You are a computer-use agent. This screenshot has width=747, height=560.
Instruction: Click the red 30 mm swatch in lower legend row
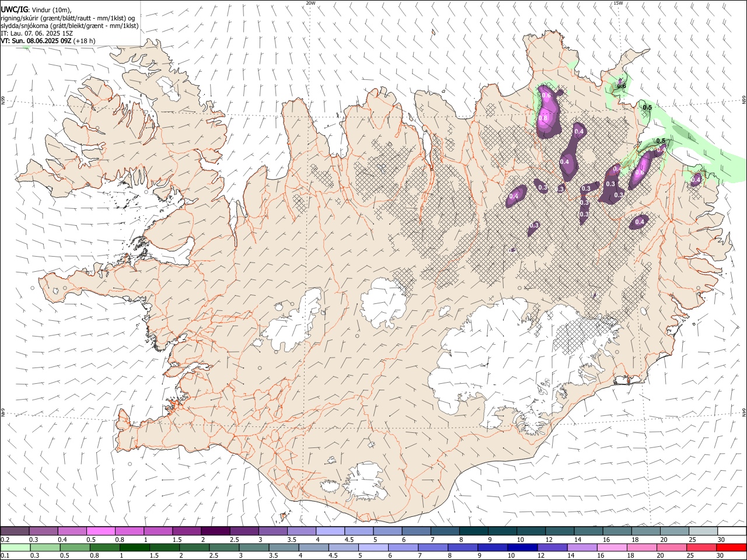click(731, 548)
